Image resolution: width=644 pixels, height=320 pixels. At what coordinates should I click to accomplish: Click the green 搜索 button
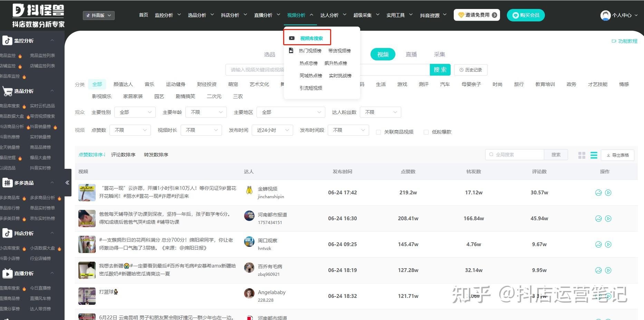(x=440, y=70)
